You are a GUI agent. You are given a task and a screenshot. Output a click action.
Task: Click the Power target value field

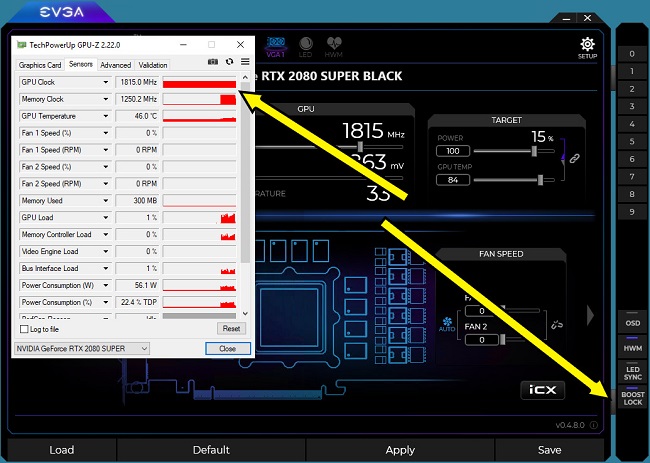click(x=453, y=151)
